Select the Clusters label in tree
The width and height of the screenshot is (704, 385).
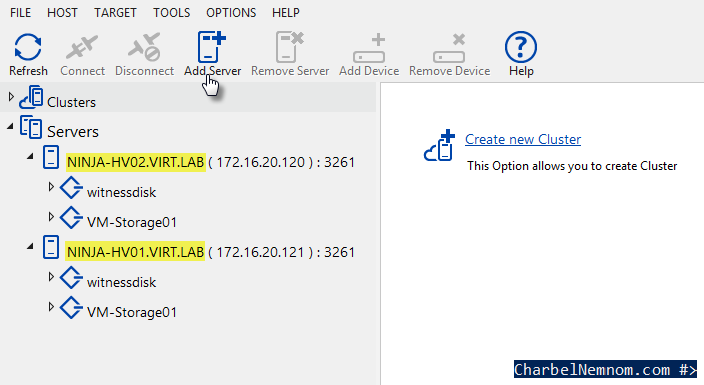pyautogui.click(x=71, y=102)
